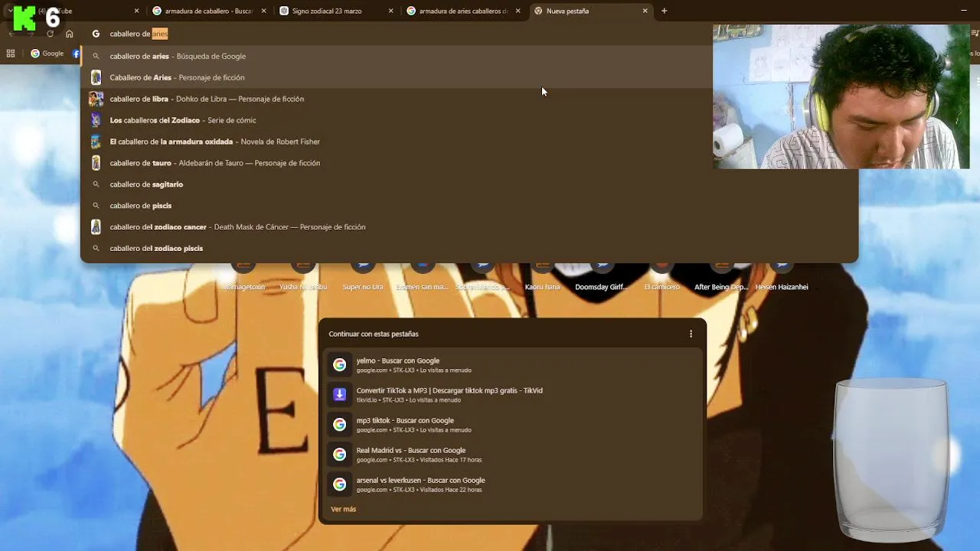980x551 pixels.
Task: Open 'arsenal vs leverkusen' search entry
Action: (x=511, y=484)
